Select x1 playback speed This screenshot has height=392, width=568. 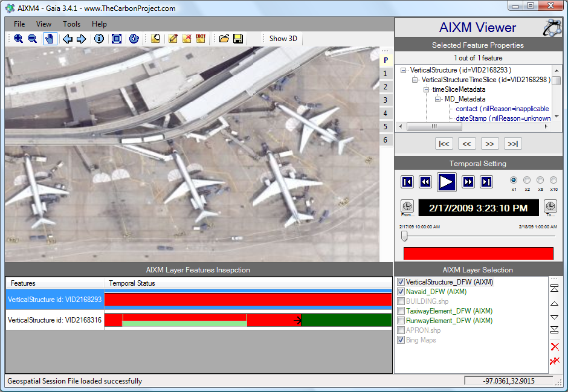514,180
